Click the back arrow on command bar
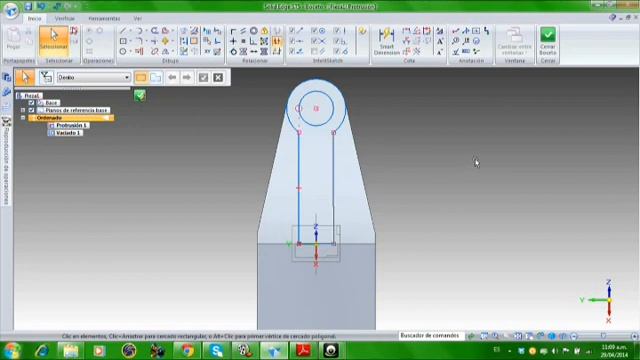The image size is (640, 360). click(x=172, y=77)
